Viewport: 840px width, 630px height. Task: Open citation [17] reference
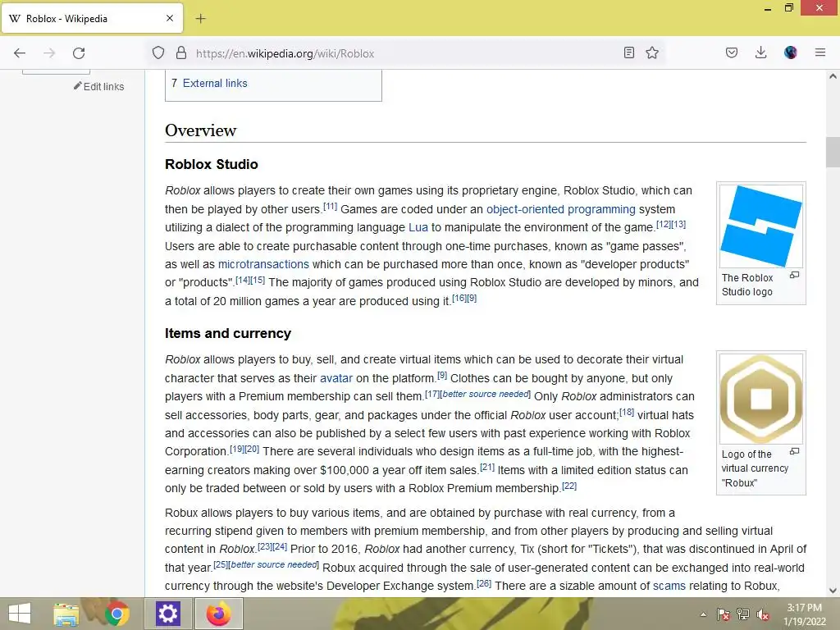coord(431,394)
